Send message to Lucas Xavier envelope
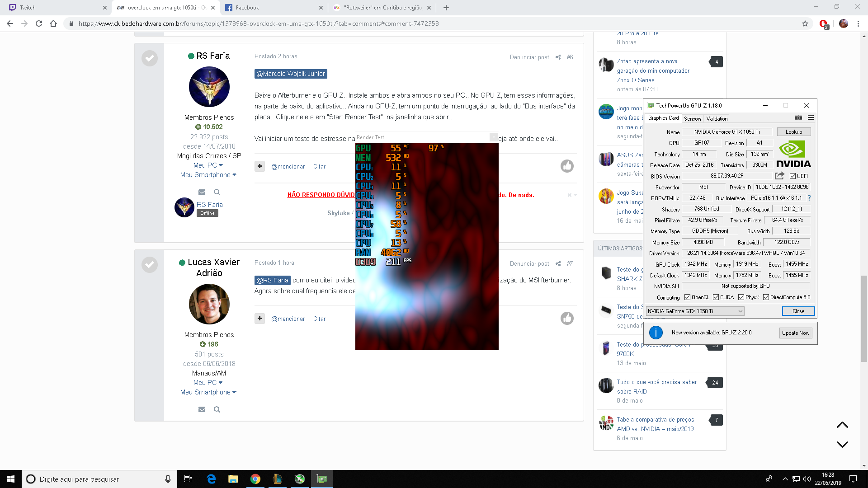Image resolution: width=868 pixels, height=488 pixels. pos(202,409)
